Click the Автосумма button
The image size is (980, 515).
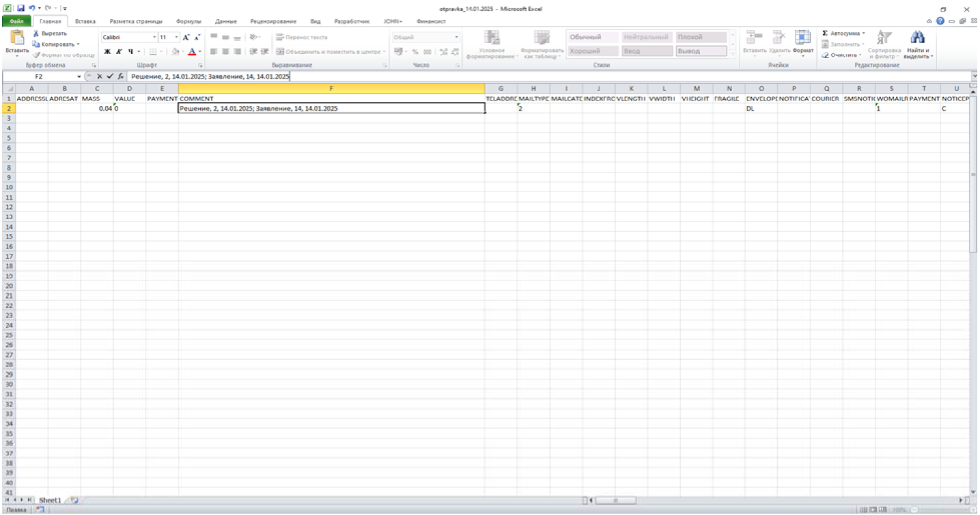843,33
